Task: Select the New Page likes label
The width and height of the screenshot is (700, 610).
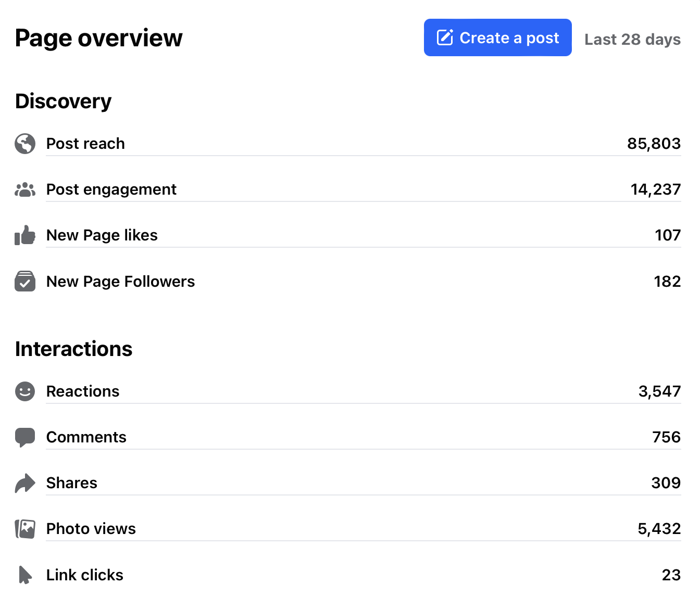Action: pos(102,235)
